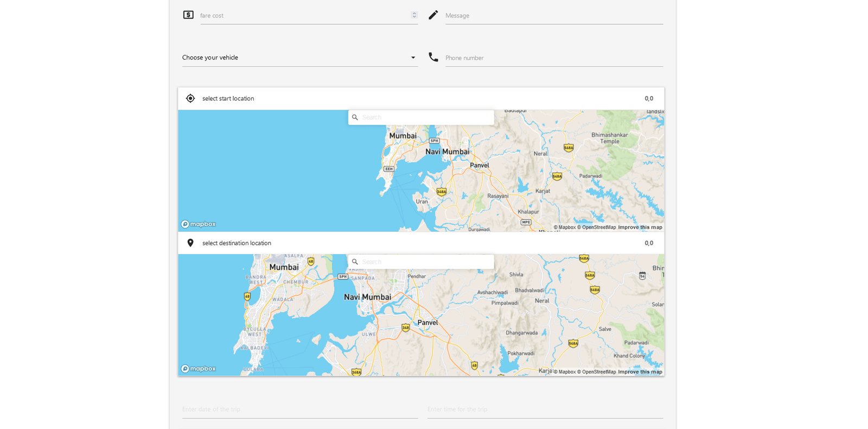Click the fare cost money icon
868x429 pixels.
(188, 15)
